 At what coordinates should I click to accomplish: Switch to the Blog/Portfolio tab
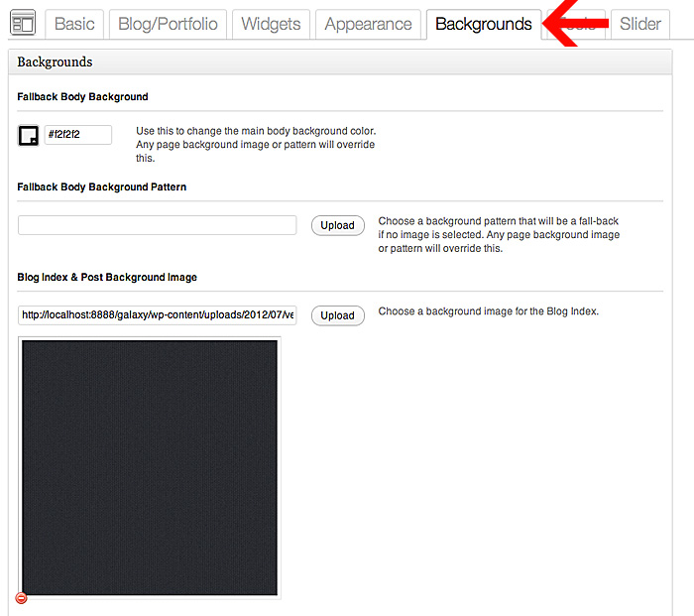coord(168,25)
